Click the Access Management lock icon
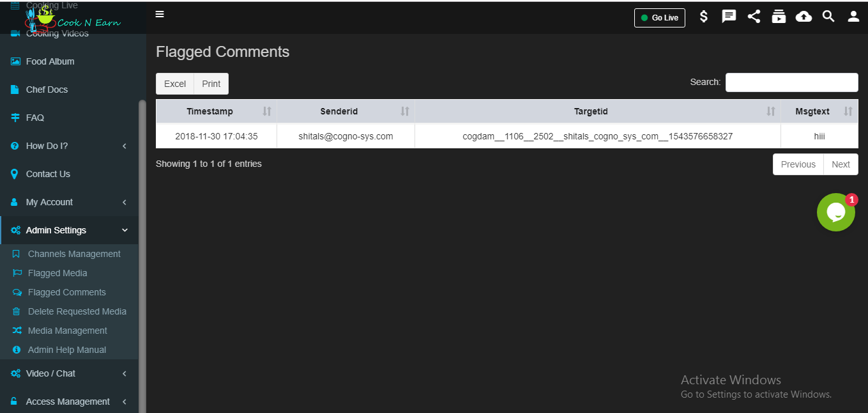Image resolution: width=868 pixels, height=413 pixels. (15, 401)
